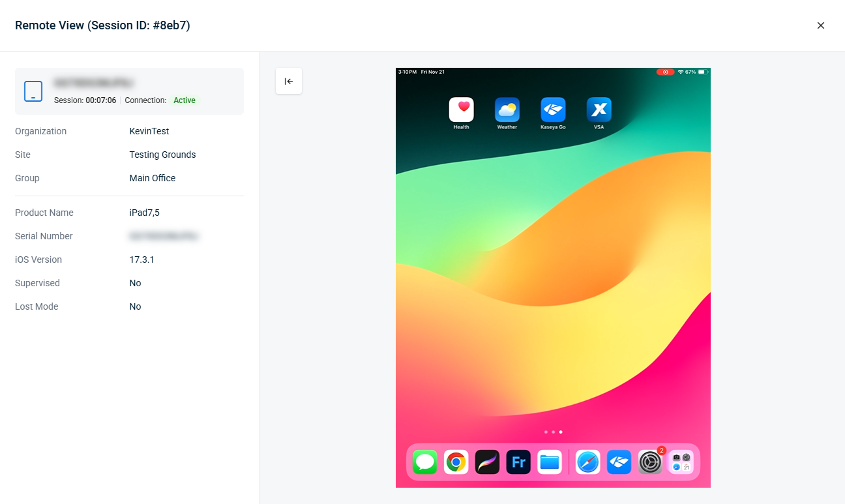The image size is (845, 504).
Task: Tap the home screen page dots indicator
Action: tap(553, 432)
